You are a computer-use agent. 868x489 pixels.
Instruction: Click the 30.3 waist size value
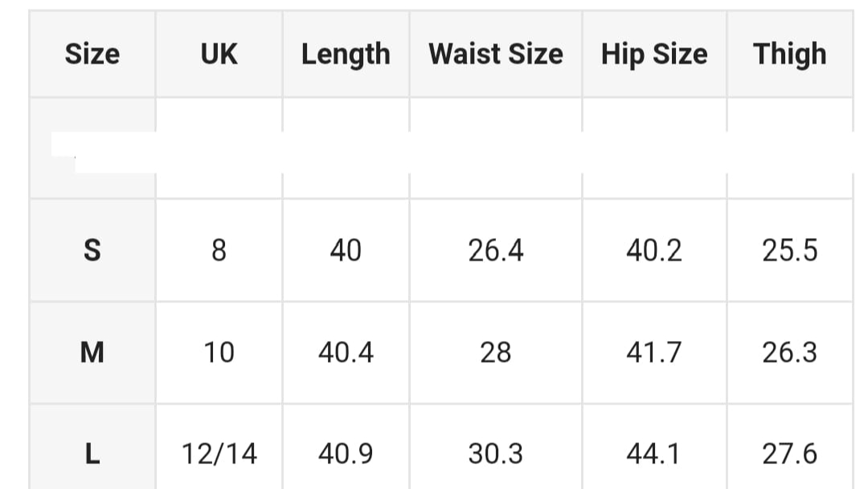tap(496, 454)
